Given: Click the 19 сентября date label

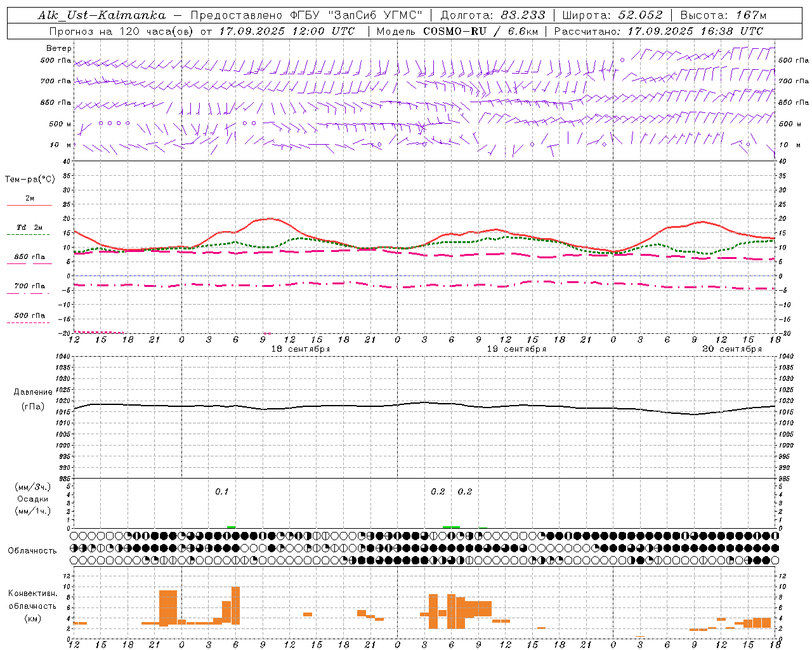Looking at the screenshot, I should [x=516, y=349].
